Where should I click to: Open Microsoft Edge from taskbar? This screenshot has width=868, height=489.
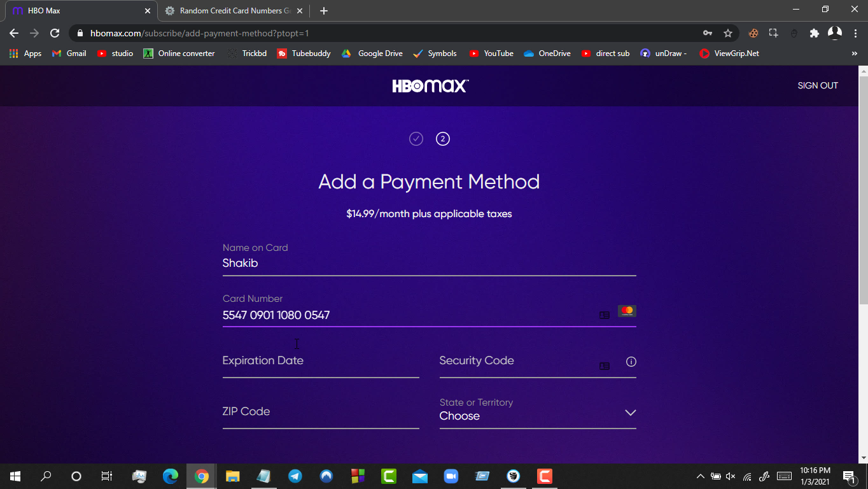coord(171,476)
